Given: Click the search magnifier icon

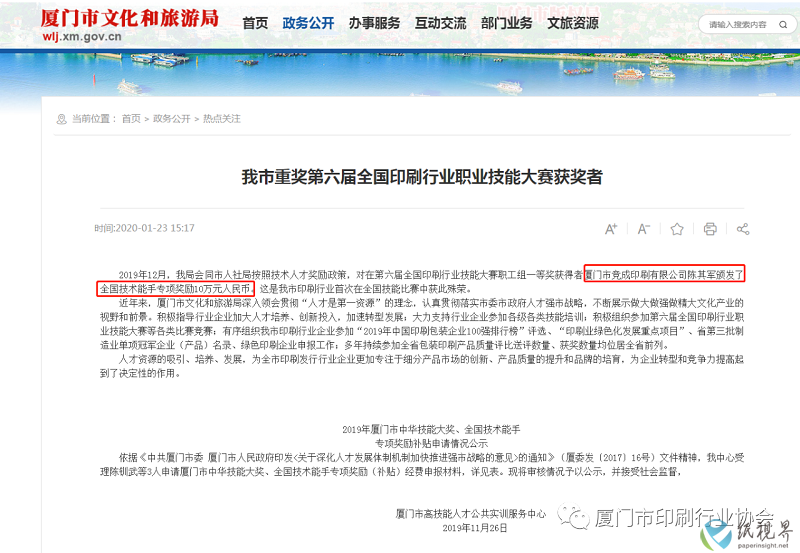Looking at the screenshot, I should click(783, 24).
